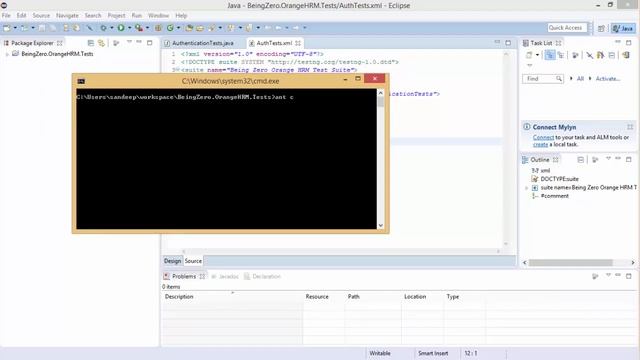
Task: Click the green Run toolbar button
Action: (x=121, y=28)
